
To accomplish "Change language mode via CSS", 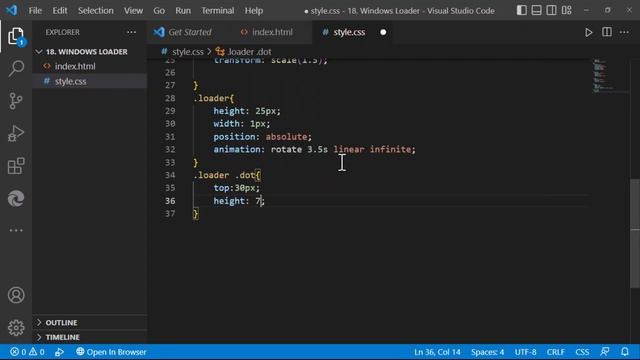I will [x=582, y=352].
